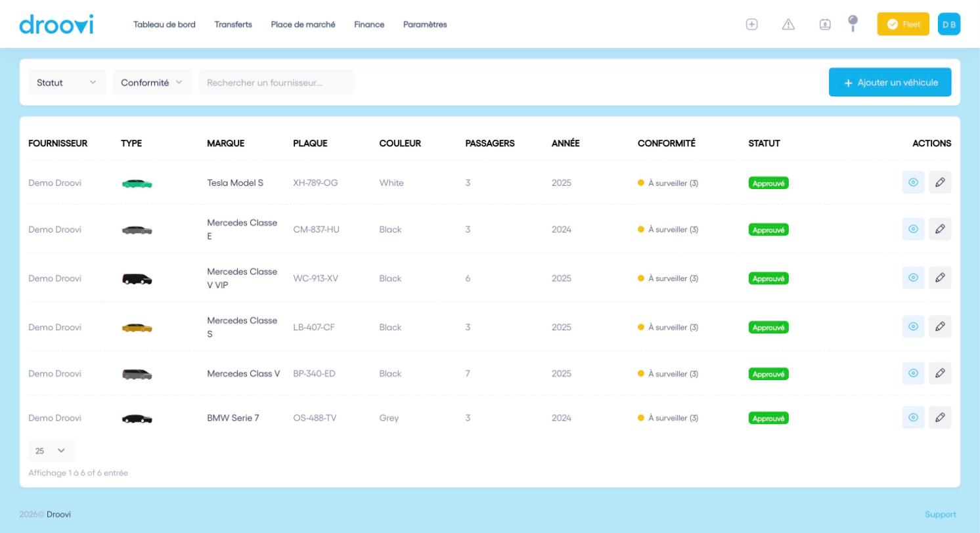
Task: Edit the Tesla Model S vehicle
Action: click(940, 182)
